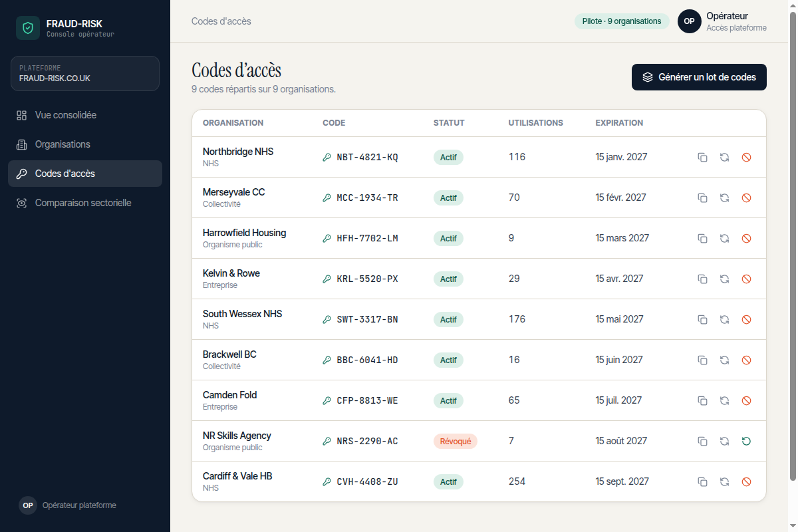Open the Opérateur account menu
The image size is (798, 532).
click(x=722, y=21)
